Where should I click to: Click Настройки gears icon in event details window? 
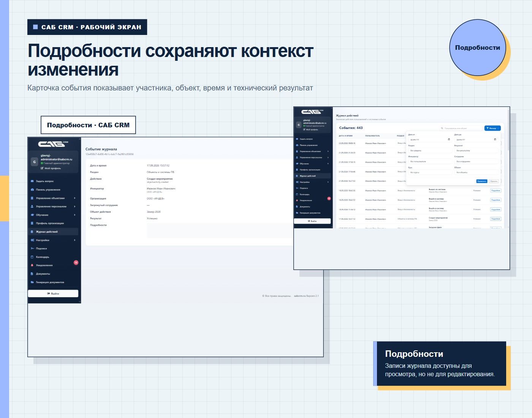(32, 240)
